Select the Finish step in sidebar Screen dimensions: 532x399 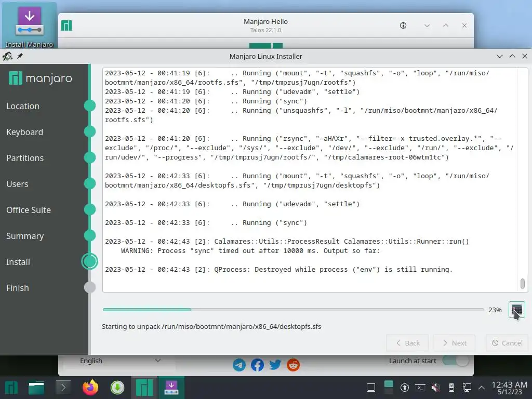(18, 288)
